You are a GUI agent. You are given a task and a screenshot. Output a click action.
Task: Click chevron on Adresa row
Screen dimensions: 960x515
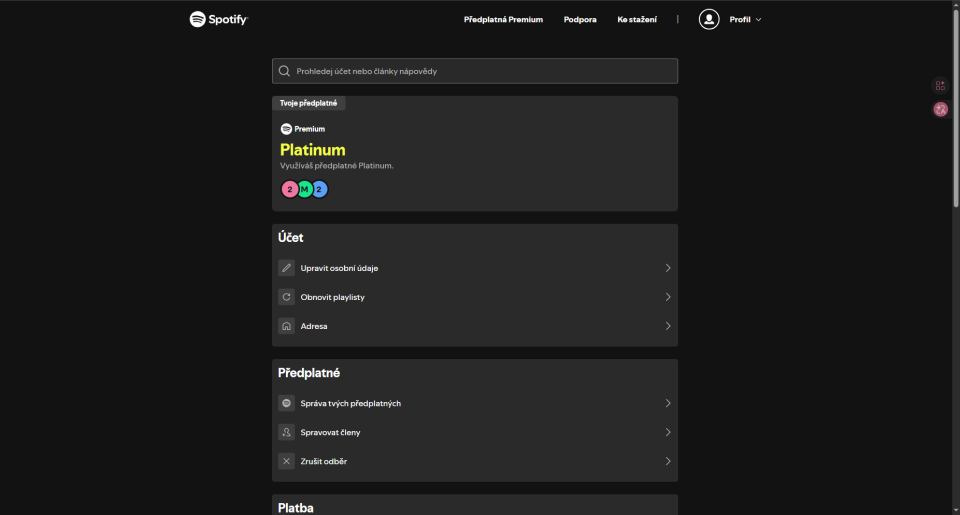click(668, 326)
